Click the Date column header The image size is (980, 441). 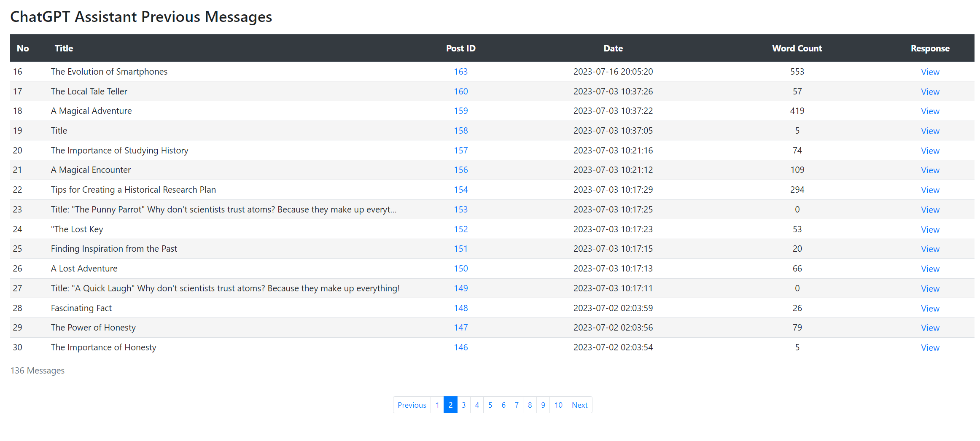pos(613,48)
